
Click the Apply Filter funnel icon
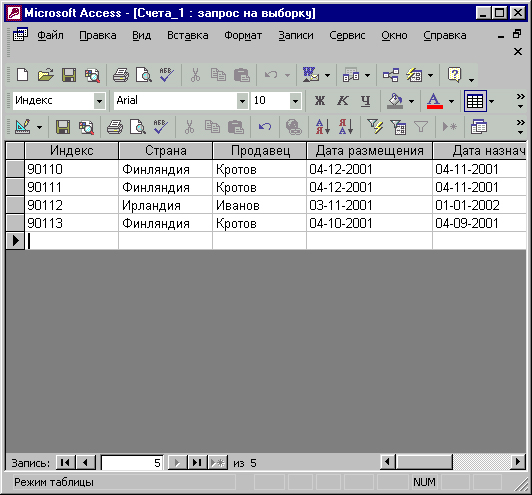421,127
